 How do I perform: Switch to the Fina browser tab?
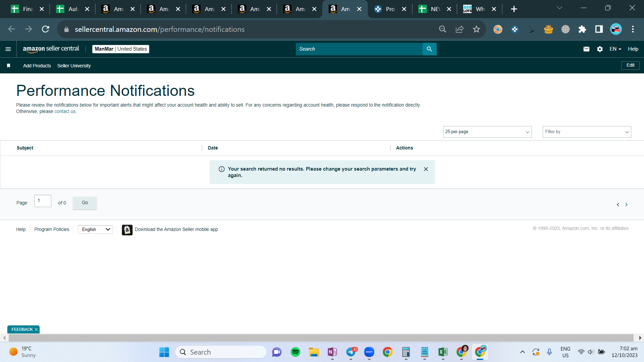28,9
